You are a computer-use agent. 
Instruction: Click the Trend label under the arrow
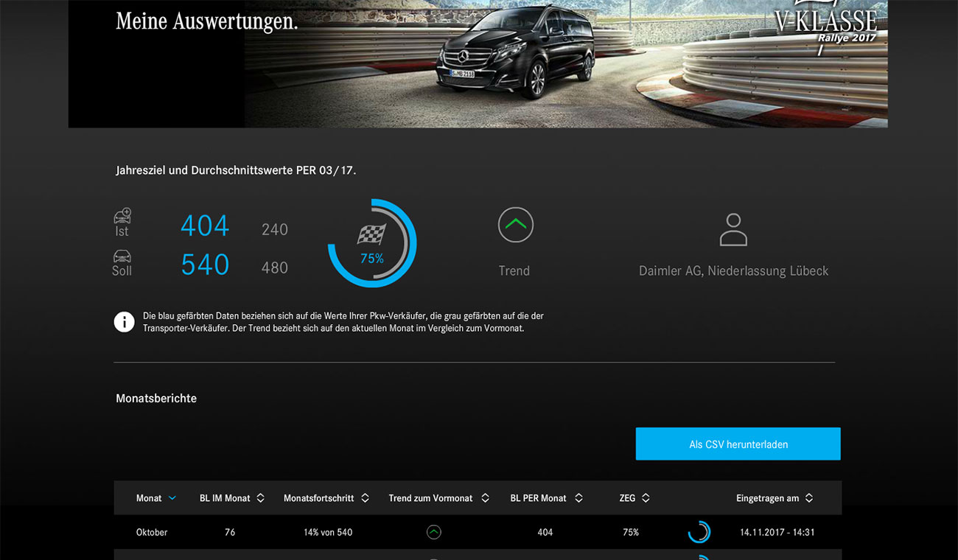point(514,271)
